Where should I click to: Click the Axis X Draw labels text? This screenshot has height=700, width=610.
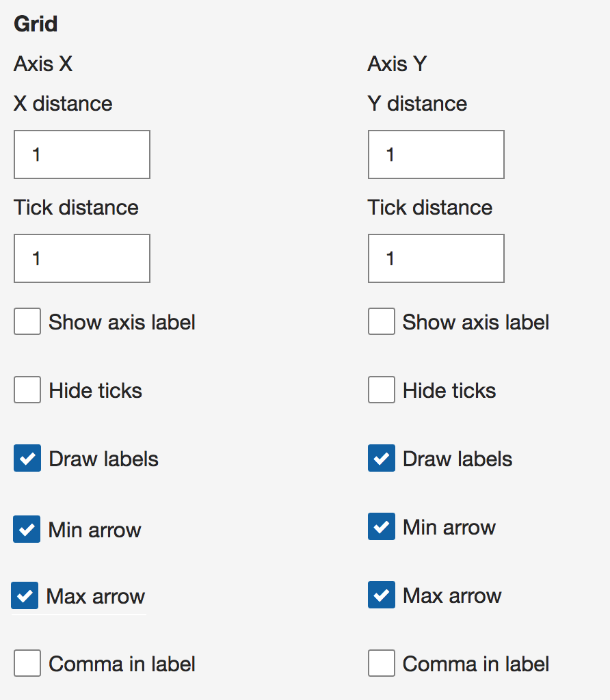point(103,459)
